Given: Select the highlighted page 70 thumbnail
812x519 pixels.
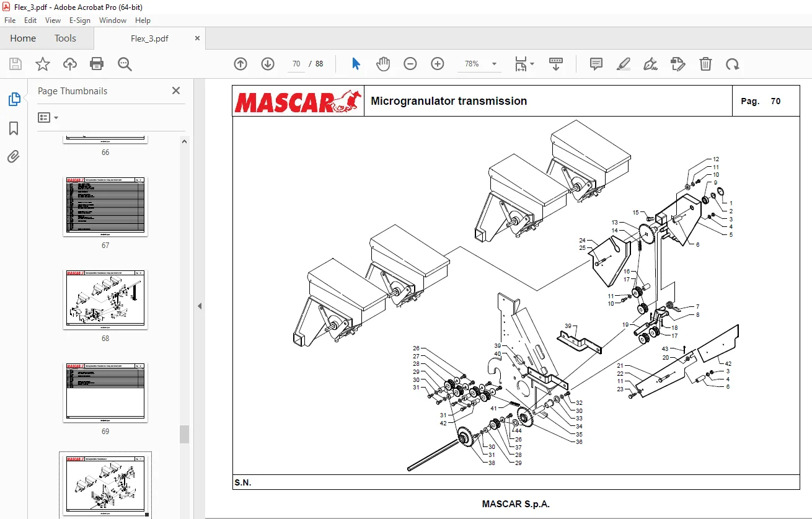Looking at the screenshot, I should (105, 484).
